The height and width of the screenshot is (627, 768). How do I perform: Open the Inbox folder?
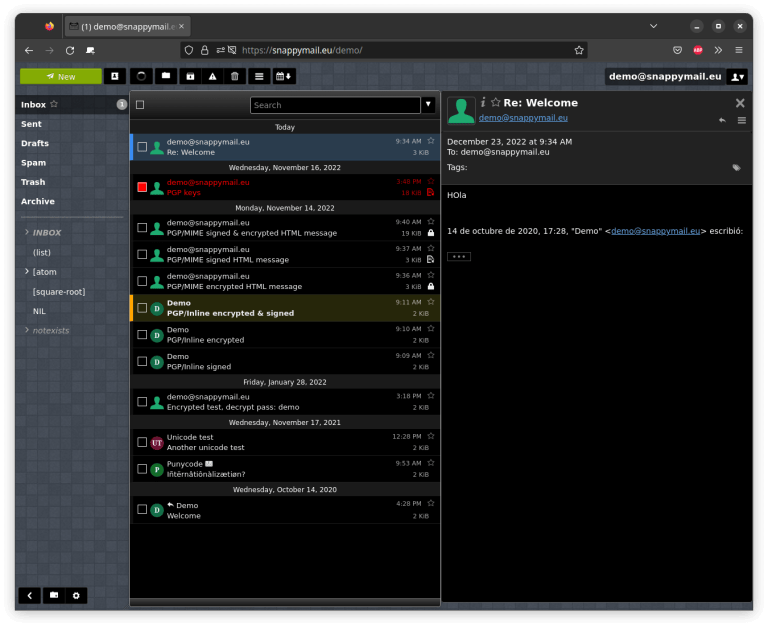click(x=33, y=104)
